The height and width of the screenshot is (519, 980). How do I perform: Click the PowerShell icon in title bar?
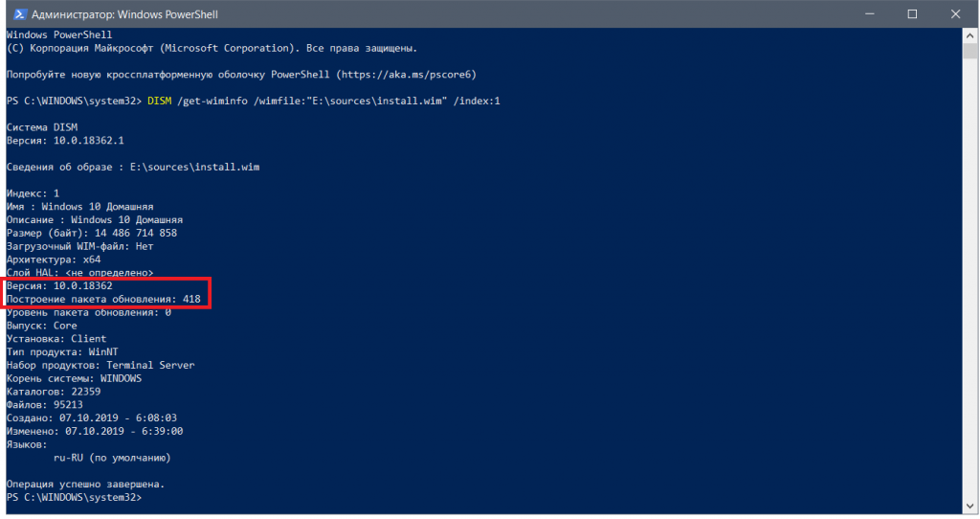pos(15,14)
